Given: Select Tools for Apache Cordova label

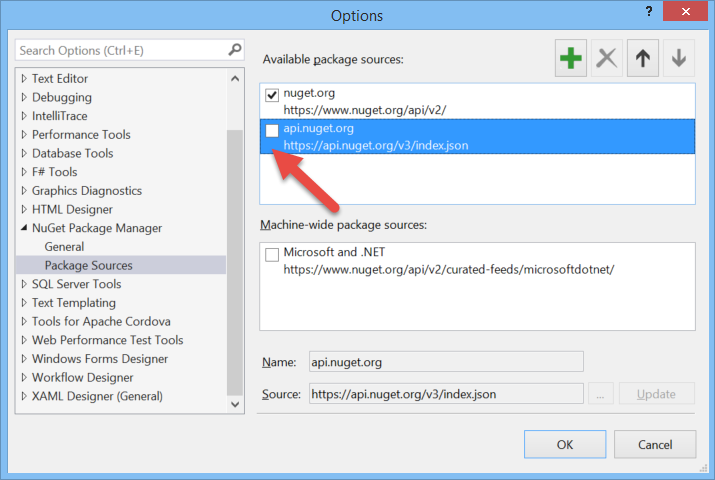Looking at the screenshot, I should pyautogui.click(x=101, y=321).
